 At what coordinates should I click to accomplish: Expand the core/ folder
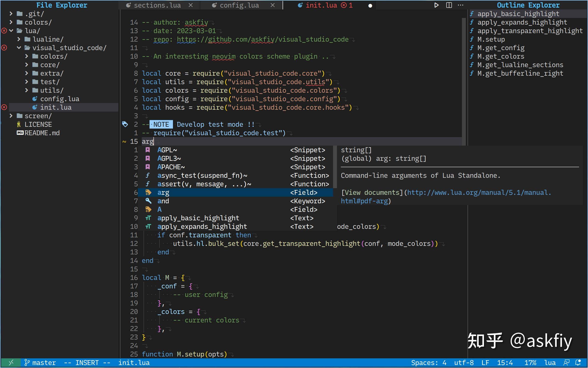click(x=26, y=65)
